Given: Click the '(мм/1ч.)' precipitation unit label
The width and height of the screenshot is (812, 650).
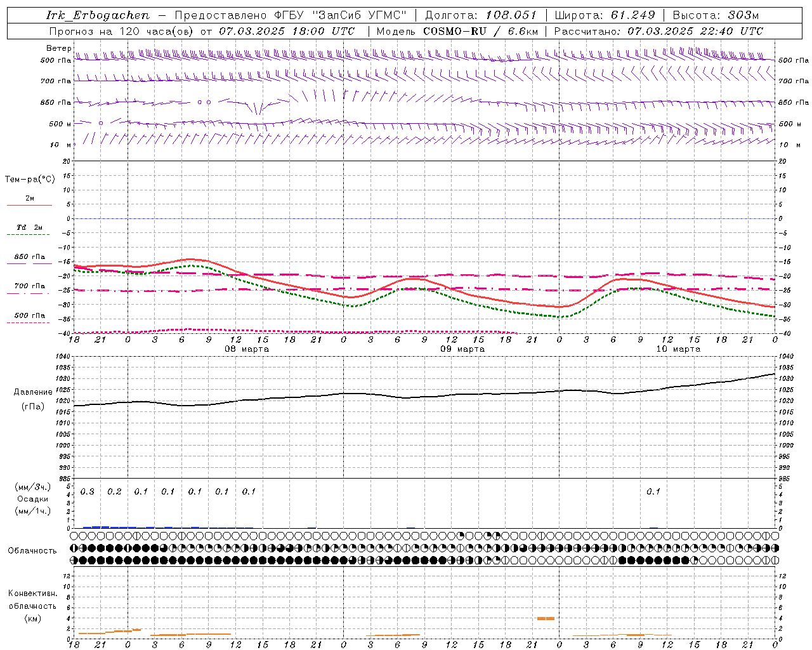Looking at the screenshot, I should click(x=33, y=510).
